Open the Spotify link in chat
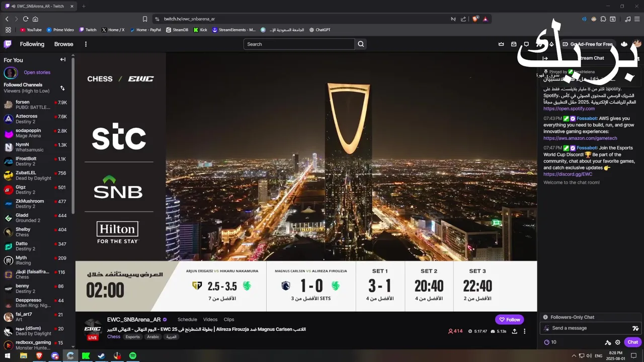The width and height of the screenshot is (644, 362). point(569,109)
